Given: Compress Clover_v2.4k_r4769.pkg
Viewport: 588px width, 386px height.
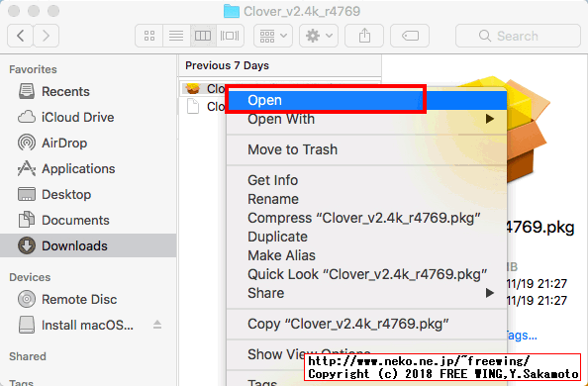Looking at the screenshot, I should [366, 218].
